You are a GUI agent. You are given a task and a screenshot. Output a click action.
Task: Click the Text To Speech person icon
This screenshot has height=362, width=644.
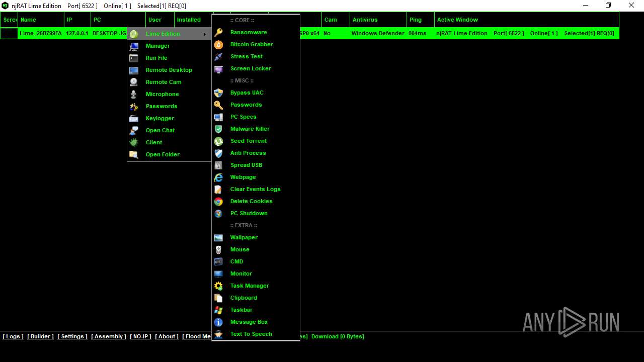[x=218, y=334]
